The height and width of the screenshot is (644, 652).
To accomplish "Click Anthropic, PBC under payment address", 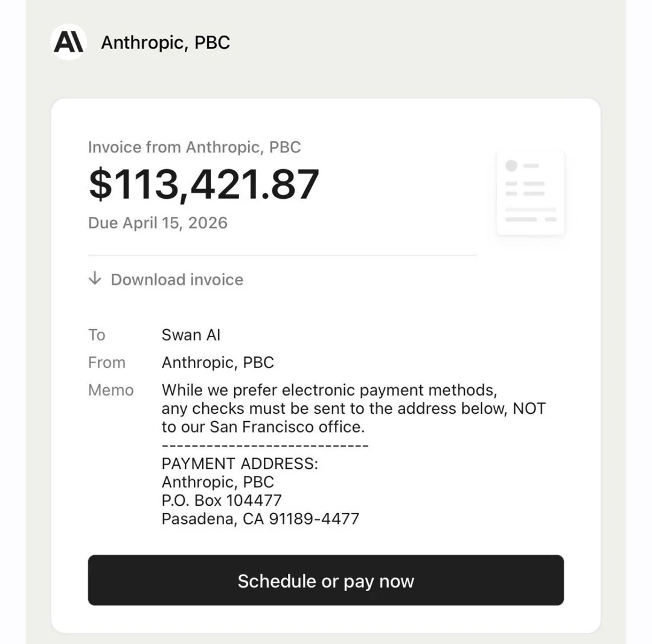I will 218,481.
